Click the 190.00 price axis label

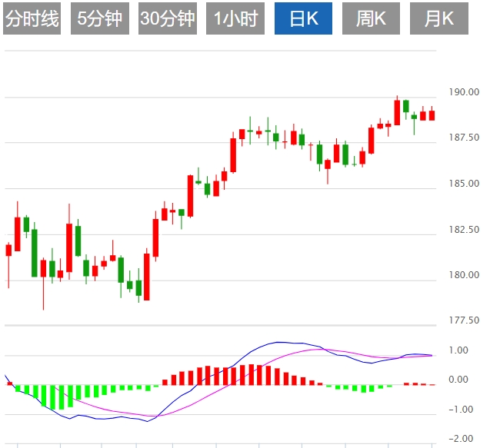pyautogui.click(x=464, y=92)
